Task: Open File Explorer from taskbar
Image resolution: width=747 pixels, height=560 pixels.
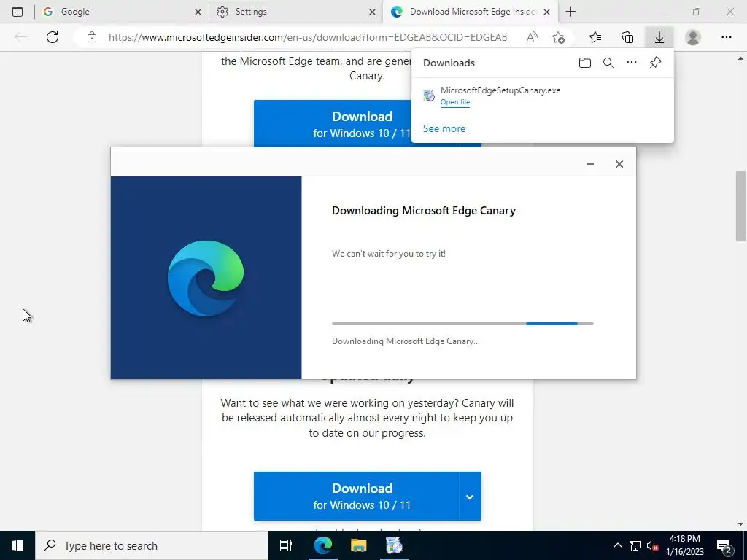Action: point(358,545)
